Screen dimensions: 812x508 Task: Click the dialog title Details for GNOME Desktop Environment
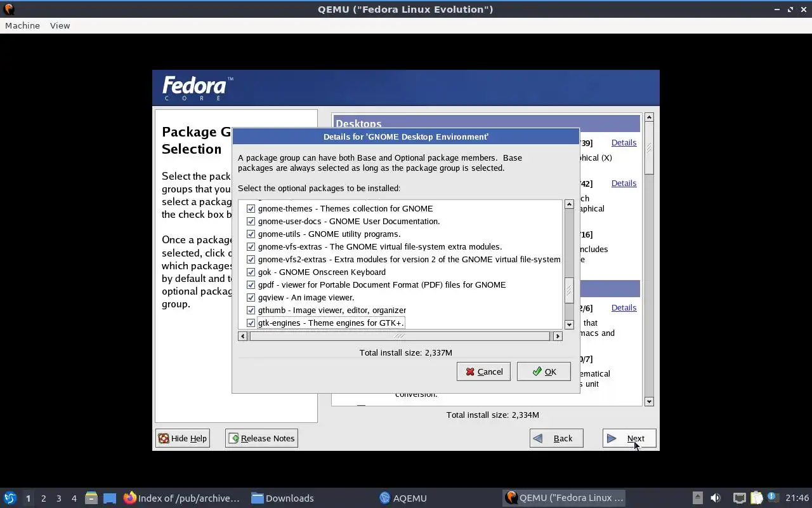point(406,137)
